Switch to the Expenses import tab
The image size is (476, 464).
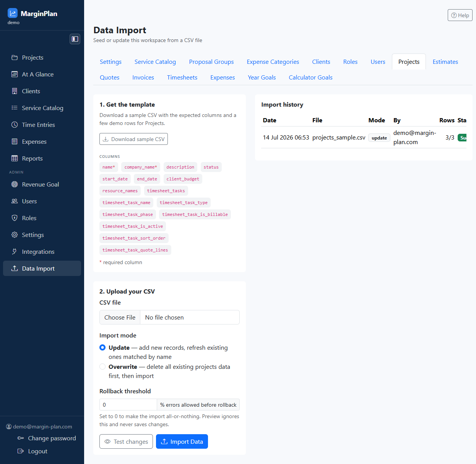(223, 77)
